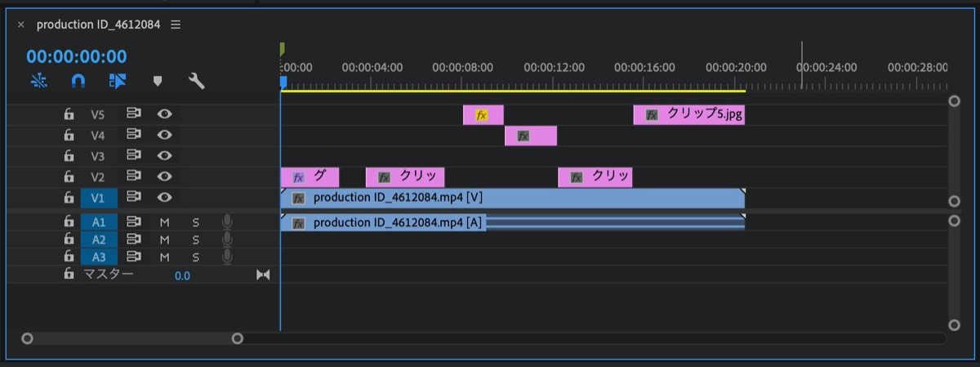The image size is (980, 367).
Task: Hide track V4 output with eye icon
Action: (x=164, y=135)
